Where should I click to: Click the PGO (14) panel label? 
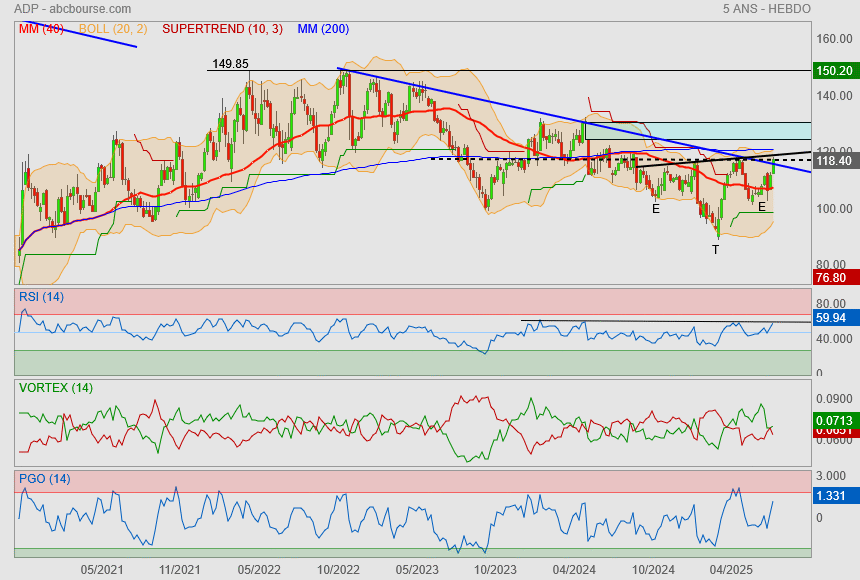coord(44,478)
